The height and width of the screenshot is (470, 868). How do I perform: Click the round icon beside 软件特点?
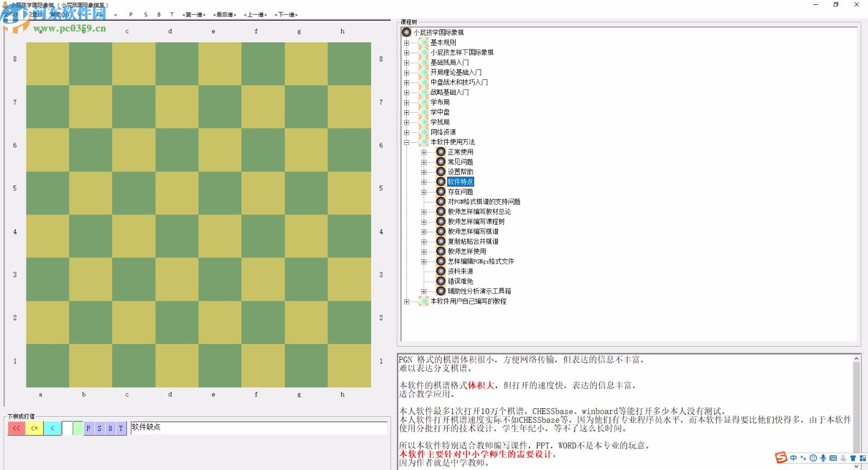pos(441,182)
